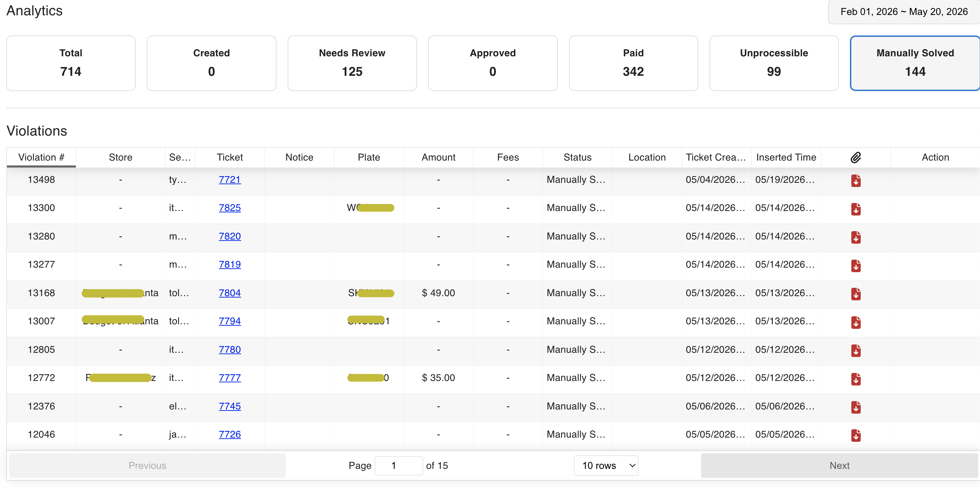980x488 pixels.
Task: Filter by Needs Review card
Action: tap(352, 63)
